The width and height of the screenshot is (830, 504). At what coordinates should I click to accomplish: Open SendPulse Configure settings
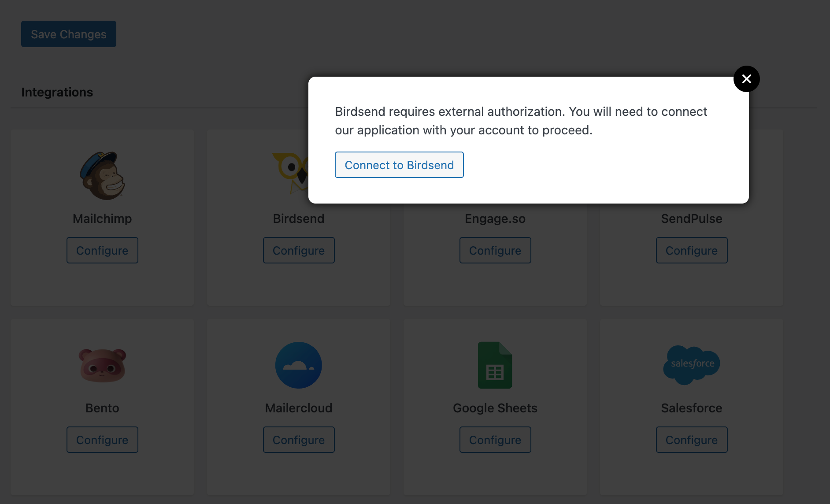692,250
